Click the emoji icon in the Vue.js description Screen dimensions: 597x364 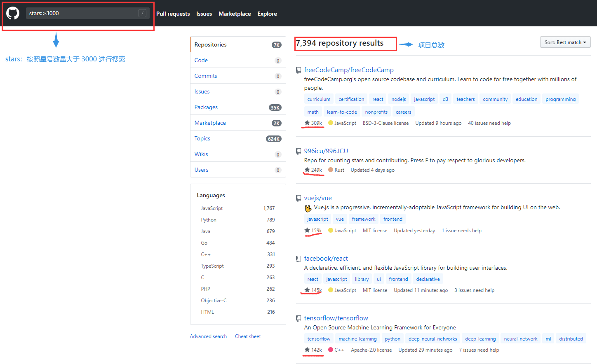(x=308, y=208)
